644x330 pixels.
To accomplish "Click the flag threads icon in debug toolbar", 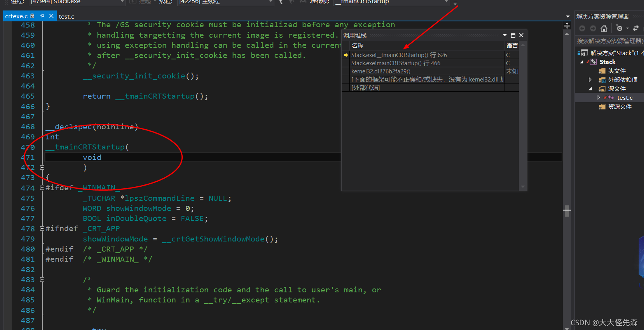I will coord(280,2).
